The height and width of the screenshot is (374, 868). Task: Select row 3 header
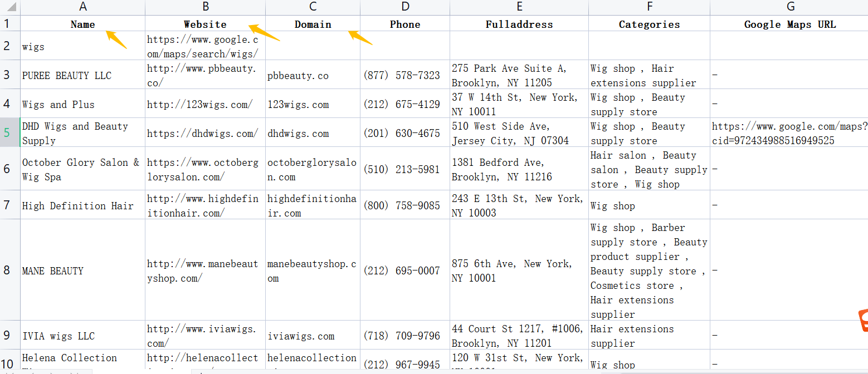[10, 75]
